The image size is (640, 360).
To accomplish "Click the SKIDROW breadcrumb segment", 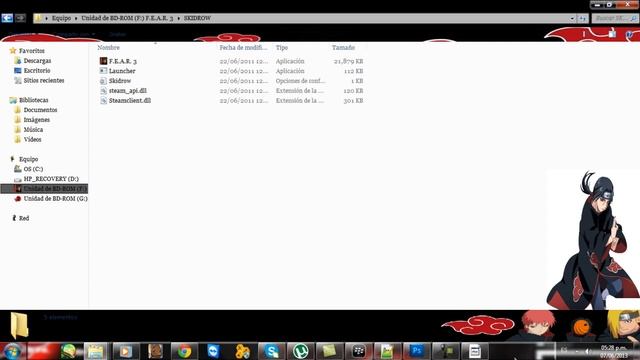I will 197,18.
